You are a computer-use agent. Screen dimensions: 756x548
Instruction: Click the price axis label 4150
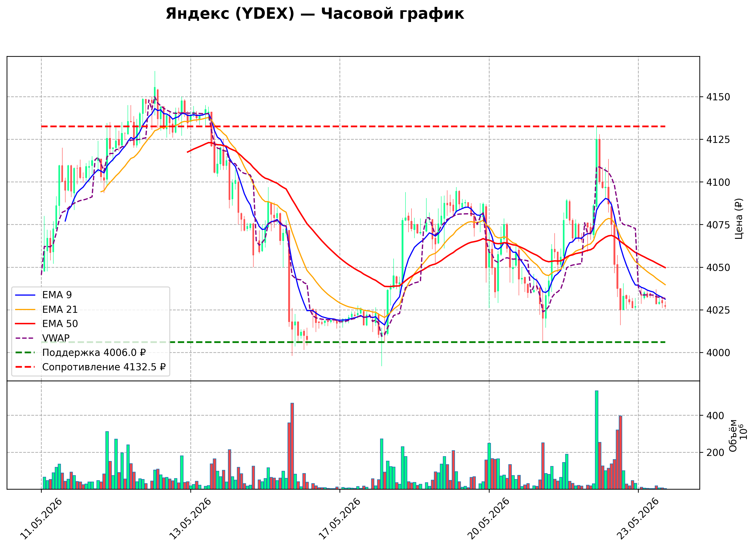click(x=718, y=97)
